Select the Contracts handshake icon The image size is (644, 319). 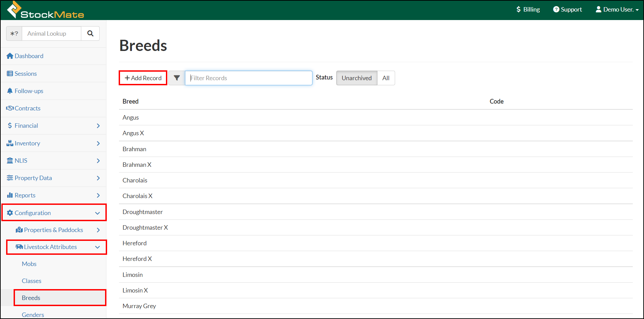(x=10, y=108)
